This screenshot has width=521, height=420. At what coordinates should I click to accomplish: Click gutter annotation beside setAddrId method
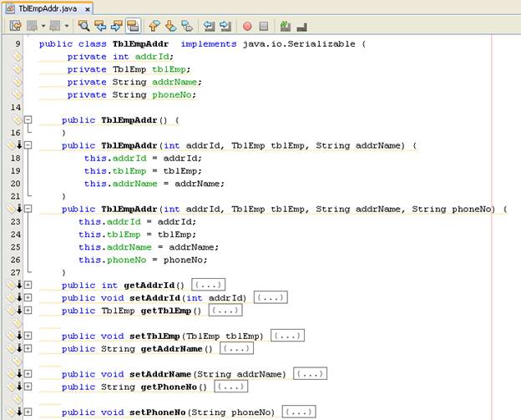[14, 297]
